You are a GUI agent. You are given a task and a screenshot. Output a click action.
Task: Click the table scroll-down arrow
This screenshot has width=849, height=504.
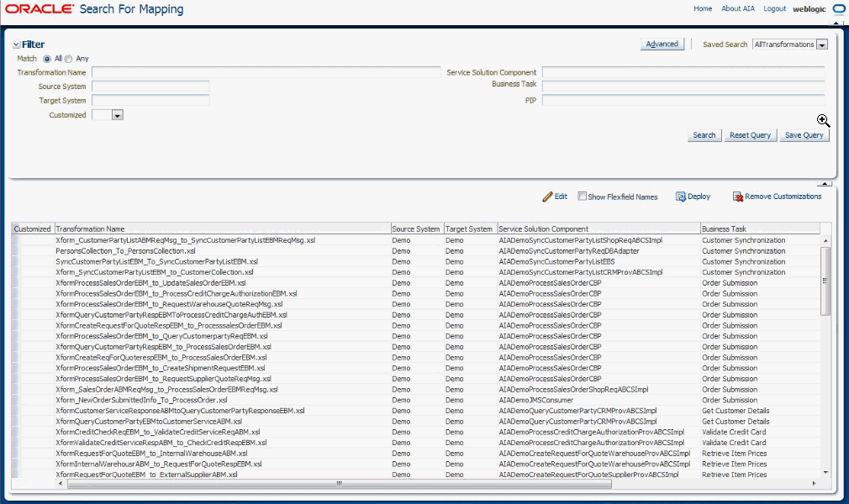(825, 473)
